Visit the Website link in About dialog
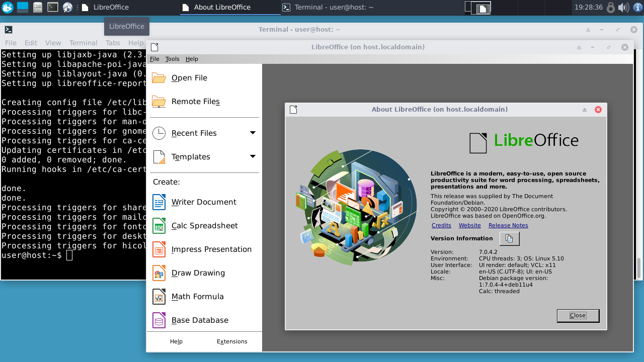Screen dimensions: 644x362 pyautogui.click(x=470, y=225)
